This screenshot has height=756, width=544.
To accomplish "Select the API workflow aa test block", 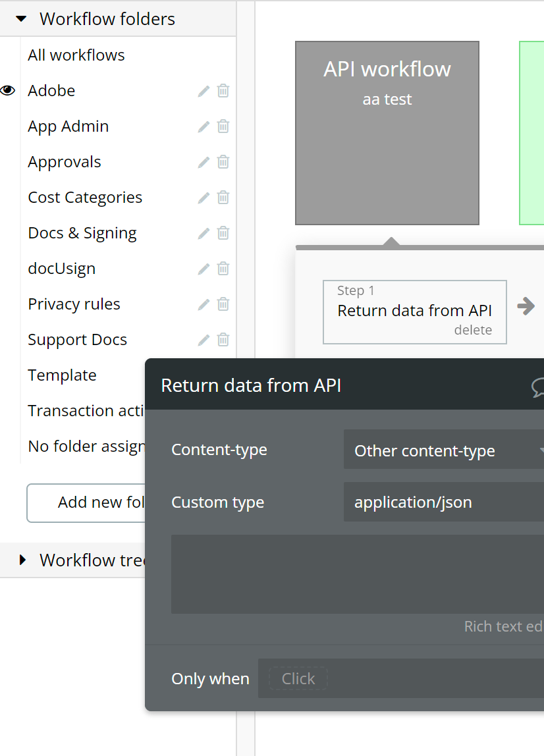I will pos(387,133).
